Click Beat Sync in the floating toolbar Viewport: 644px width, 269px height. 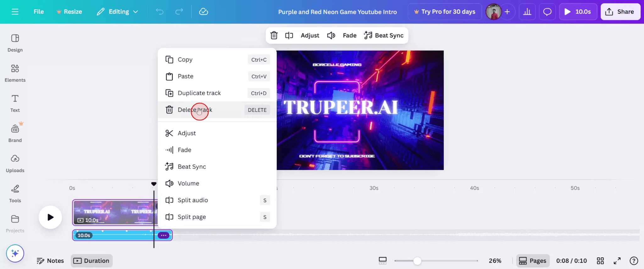click(384, 35)
